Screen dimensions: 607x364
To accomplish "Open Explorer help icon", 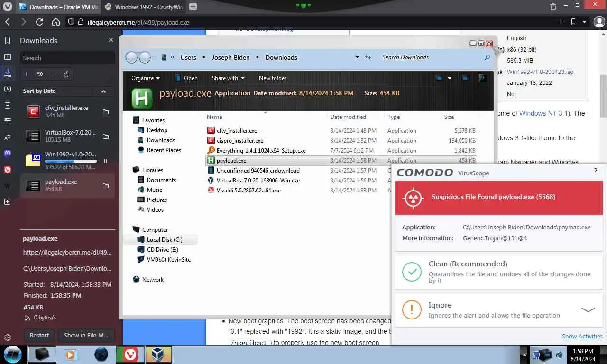I will (482, 78).
